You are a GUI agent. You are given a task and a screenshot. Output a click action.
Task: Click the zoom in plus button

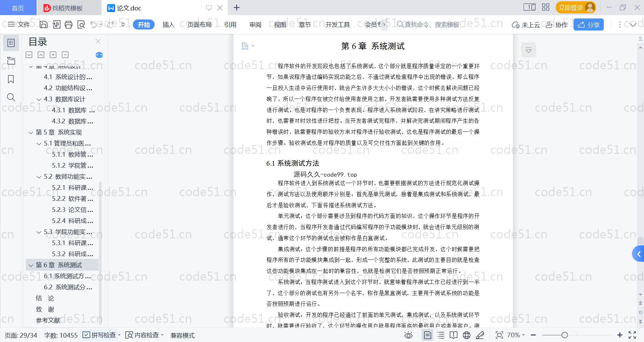(x=620, y=335)
